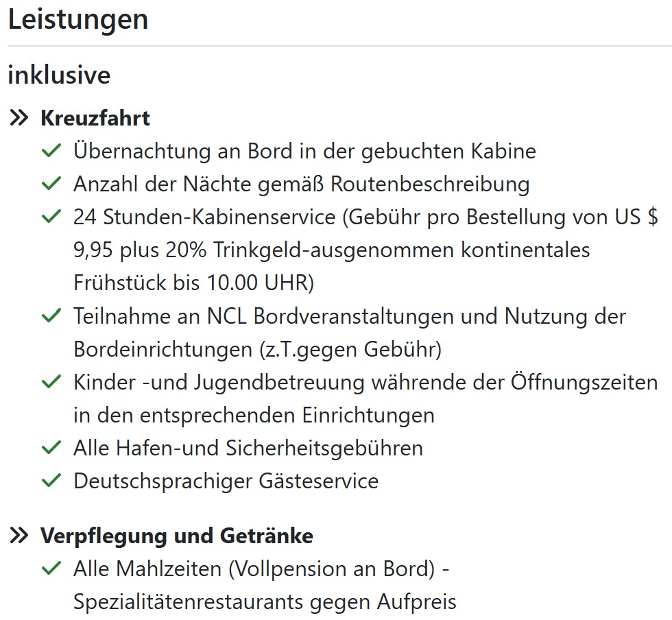
Task: Click the Spezialitätenrestaurants gegen Aufpreis text
Action: point(265,602)
